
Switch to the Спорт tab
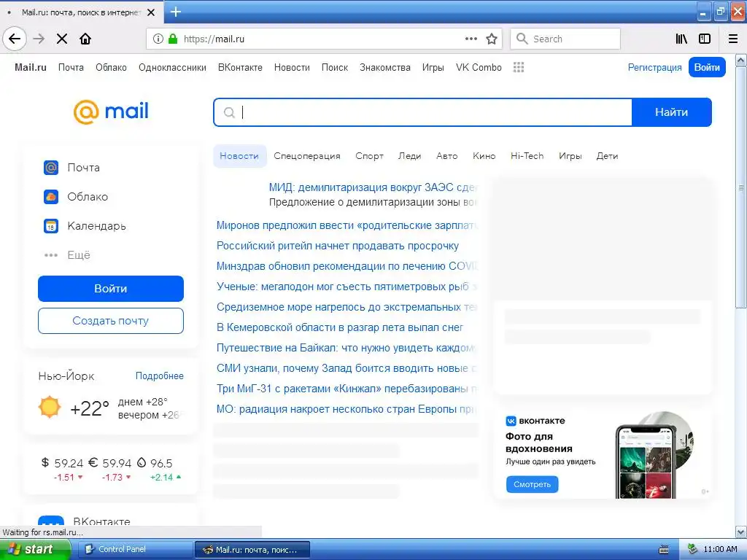(x=369, y=156)
